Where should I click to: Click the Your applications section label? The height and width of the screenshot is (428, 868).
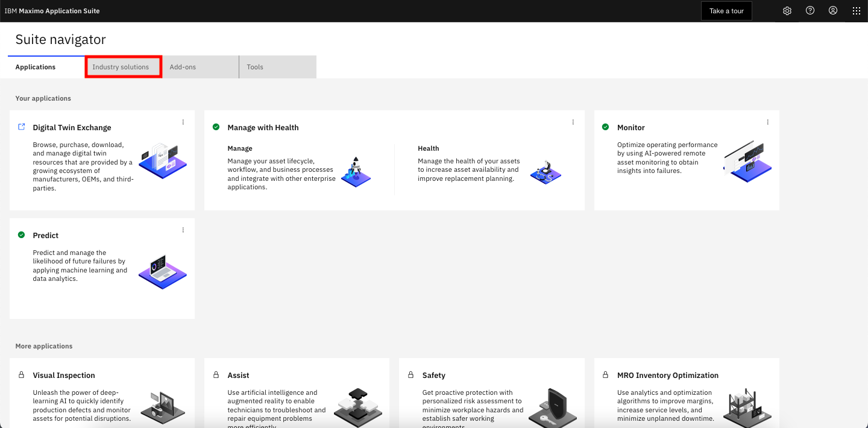point(43,98)
